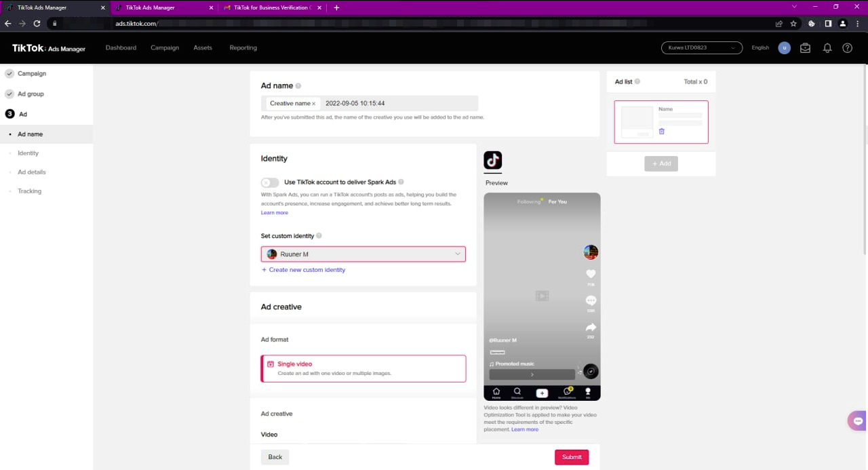Open the browser side panel icon
Viewport: 868px width, 470px height.
click(828, 23)
